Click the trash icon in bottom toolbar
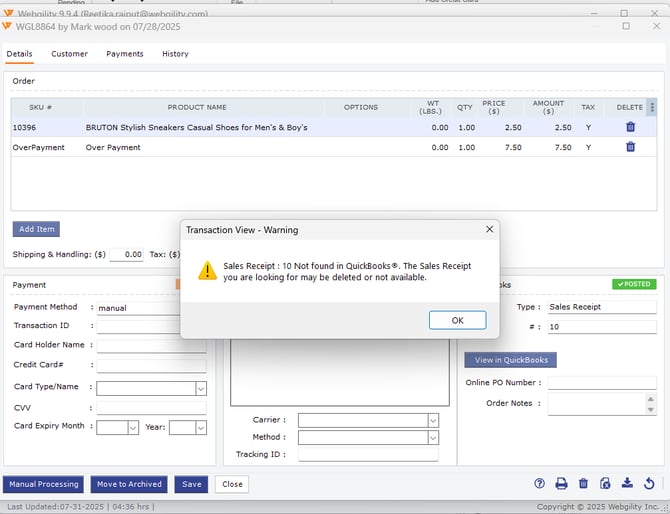Image resolution: width=670 pixels, height=514 pixels. 584,484
